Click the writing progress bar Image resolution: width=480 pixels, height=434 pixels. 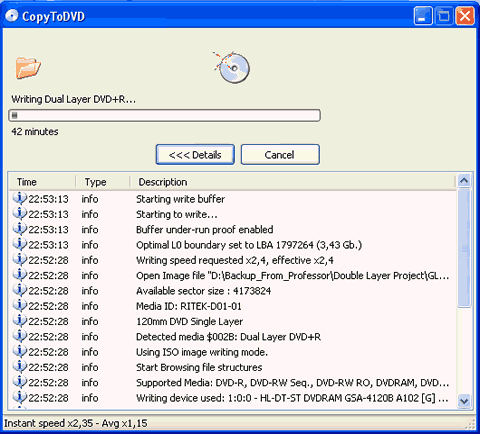tap(164, 115)
